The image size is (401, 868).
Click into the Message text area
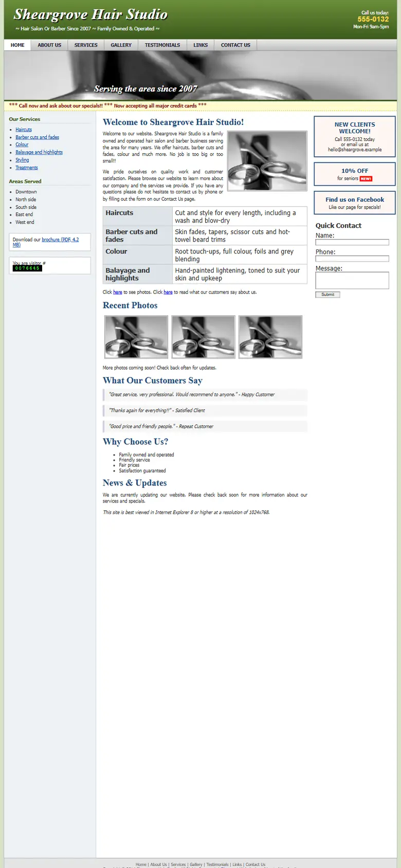coord(352,280)
